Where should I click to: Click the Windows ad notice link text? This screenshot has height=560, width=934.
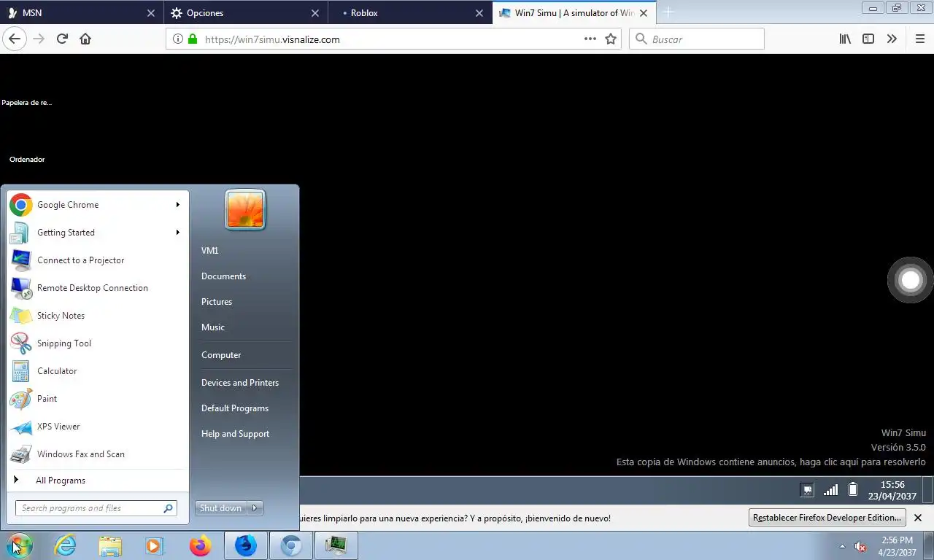click(771, 462)
